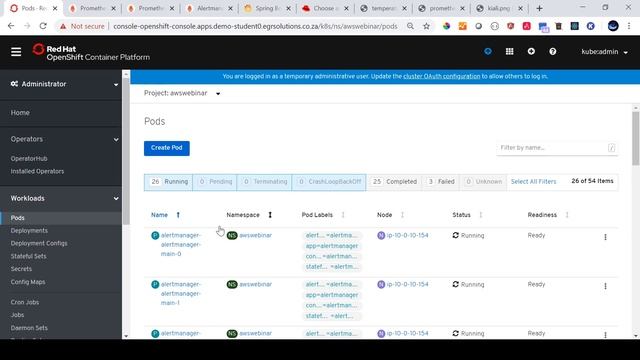
Task: Toggle the Pending filter
Action: [215, 182]
